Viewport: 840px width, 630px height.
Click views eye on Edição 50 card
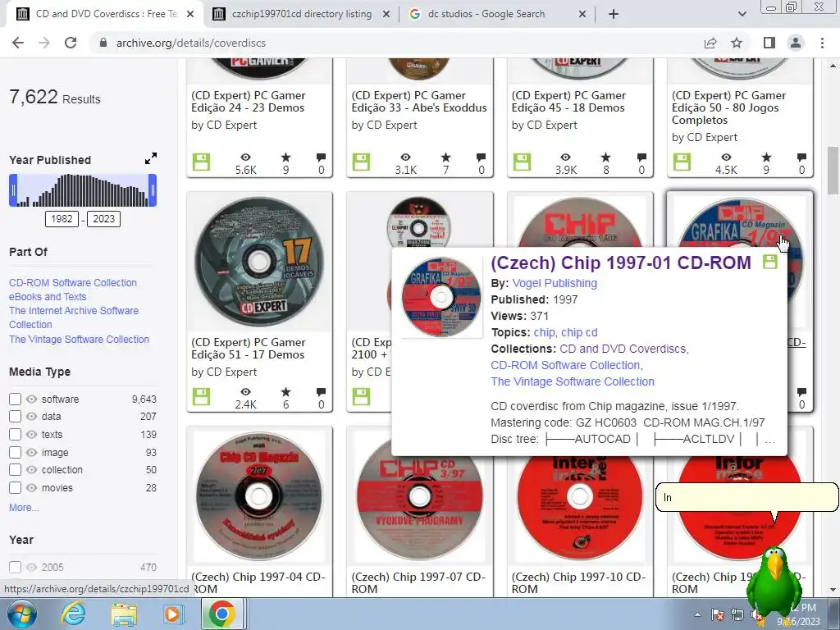[726, 157]
